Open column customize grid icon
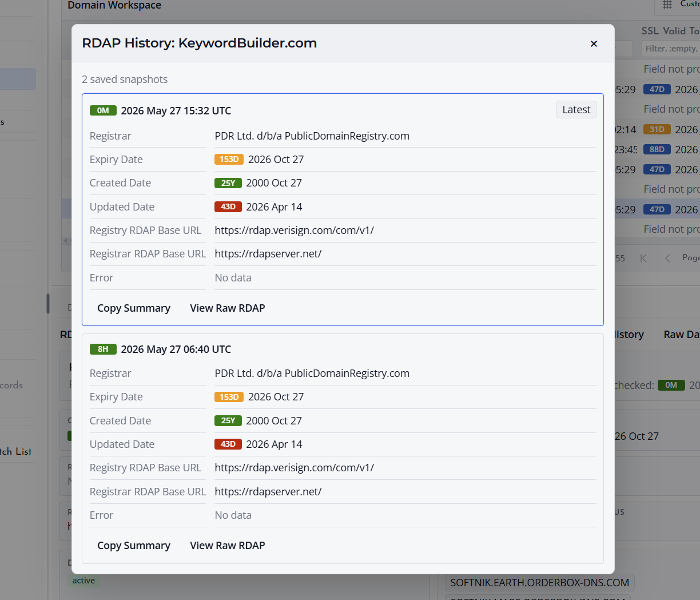 667,5
